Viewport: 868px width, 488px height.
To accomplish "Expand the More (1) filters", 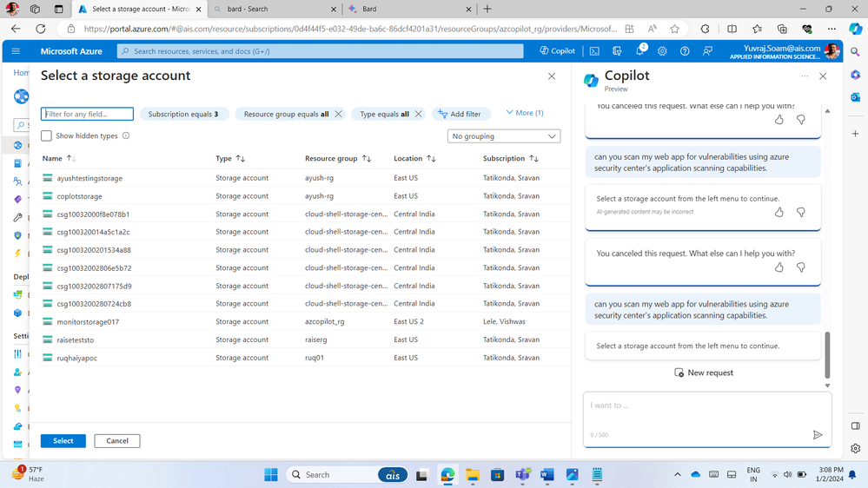I will point(524,113).
